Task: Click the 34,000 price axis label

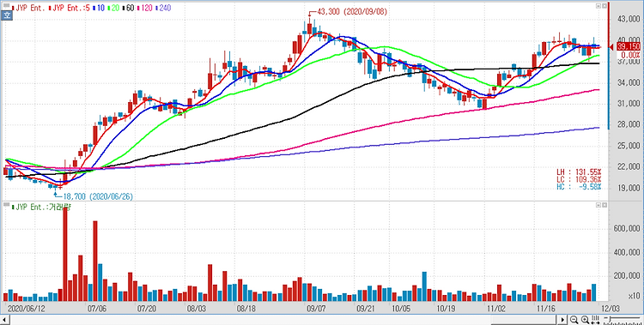Action: pos(629,83)
